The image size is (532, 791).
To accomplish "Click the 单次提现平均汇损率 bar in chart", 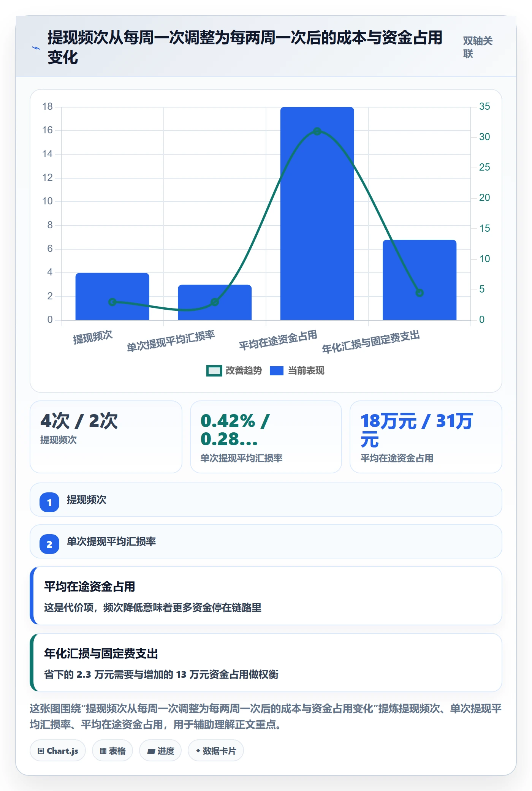I will (x=215, y=302).
